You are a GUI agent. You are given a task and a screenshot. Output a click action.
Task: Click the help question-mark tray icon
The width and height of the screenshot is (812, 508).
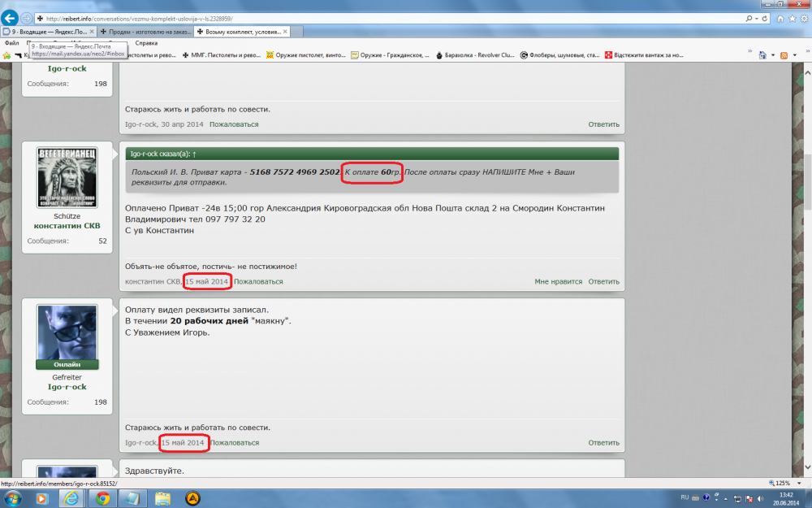click(x=706, y=497)
